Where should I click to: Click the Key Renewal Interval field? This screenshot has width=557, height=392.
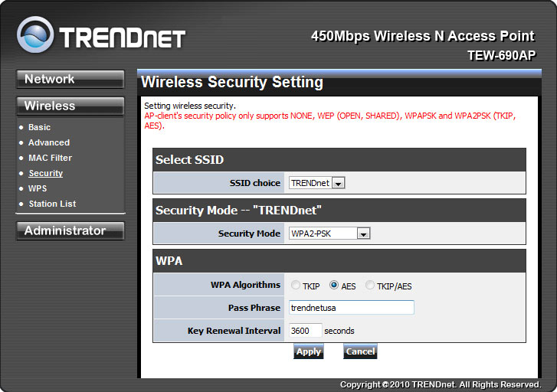(x=305, y=331)
